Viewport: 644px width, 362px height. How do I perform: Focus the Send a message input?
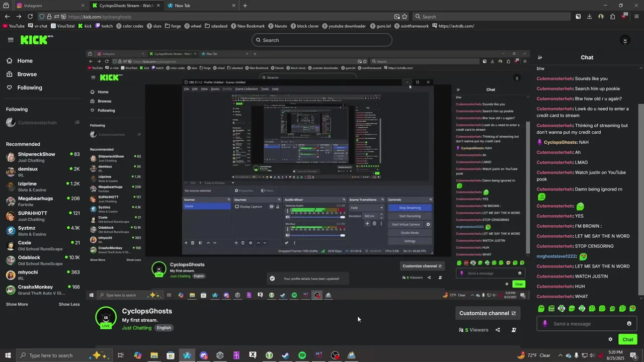point(587,324)
